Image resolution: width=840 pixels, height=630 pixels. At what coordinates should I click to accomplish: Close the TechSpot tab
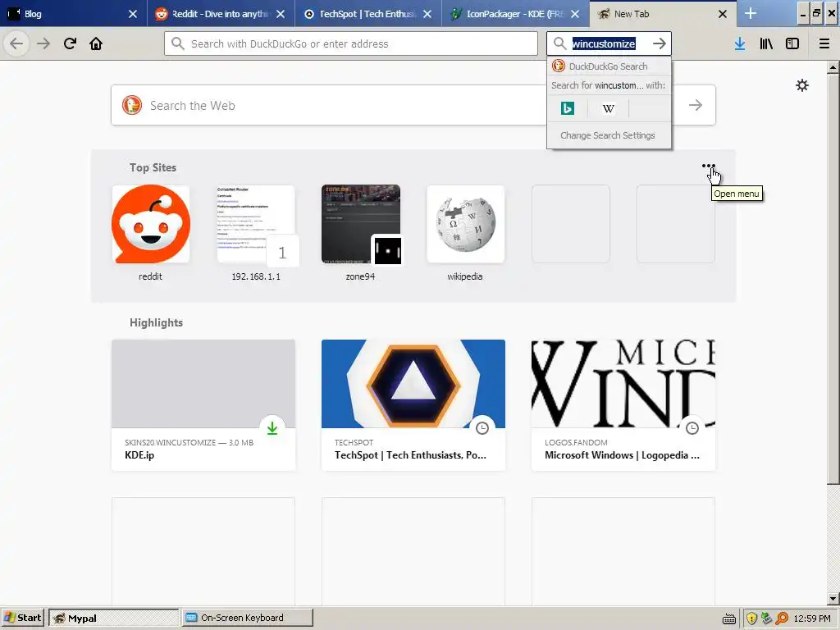click(x=427, y=14)
